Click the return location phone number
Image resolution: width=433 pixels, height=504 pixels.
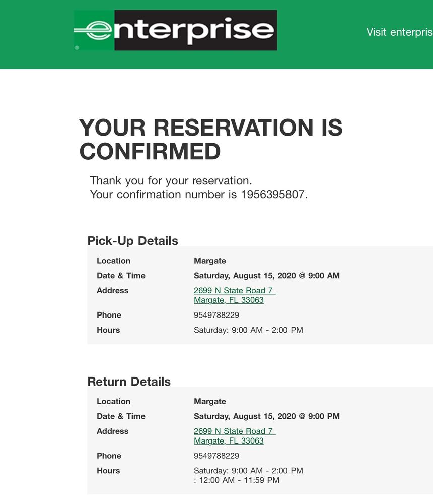pos(216,456)
